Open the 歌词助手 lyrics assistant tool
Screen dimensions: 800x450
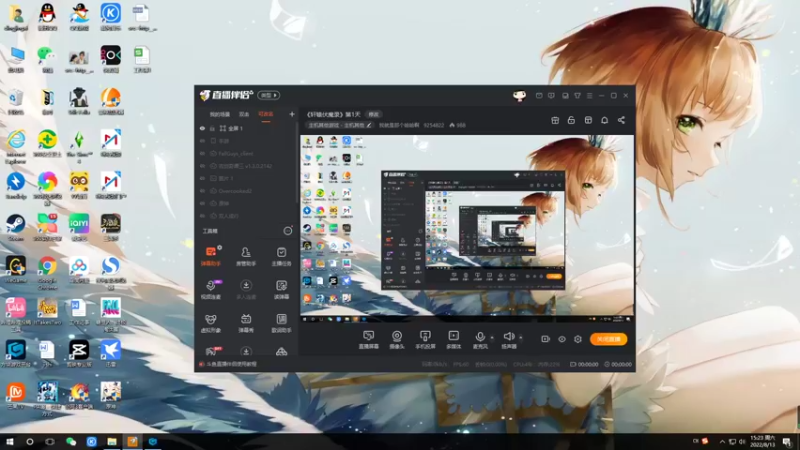point(281,323)
